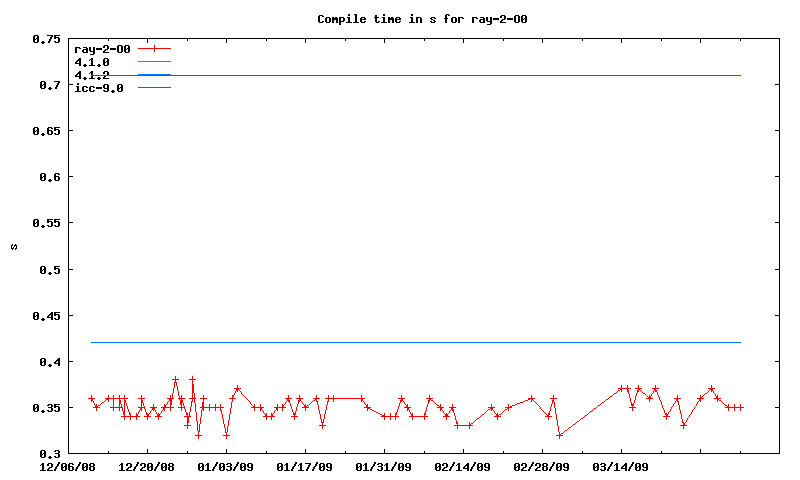The width and height of the screenshot is (800, 480).
Task: Select the 4.1.0 legend label
Action: [x=92, y=62]
